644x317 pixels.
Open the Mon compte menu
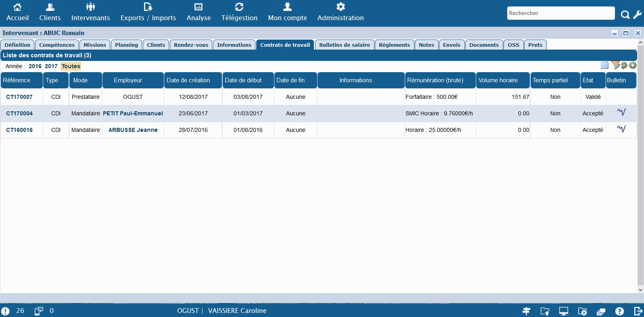287,12
